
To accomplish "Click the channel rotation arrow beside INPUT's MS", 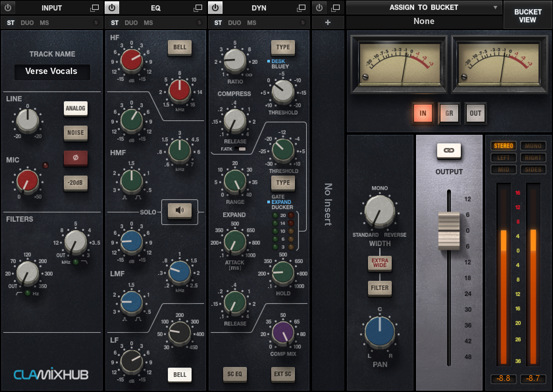I will (x=96, y=22).
